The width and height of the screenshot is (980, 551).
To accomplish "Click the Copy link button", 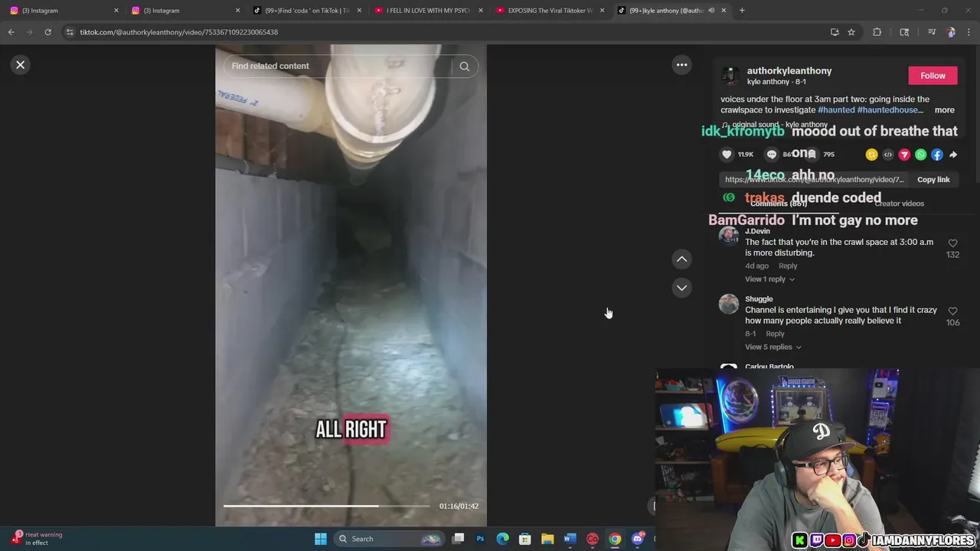I will coord(933,180).
